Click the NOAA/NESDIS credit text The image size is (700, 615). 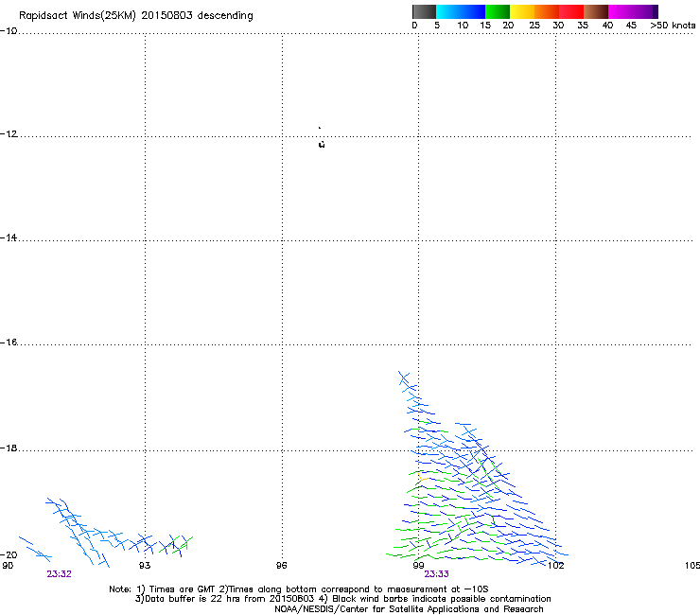tap(409, 609)
